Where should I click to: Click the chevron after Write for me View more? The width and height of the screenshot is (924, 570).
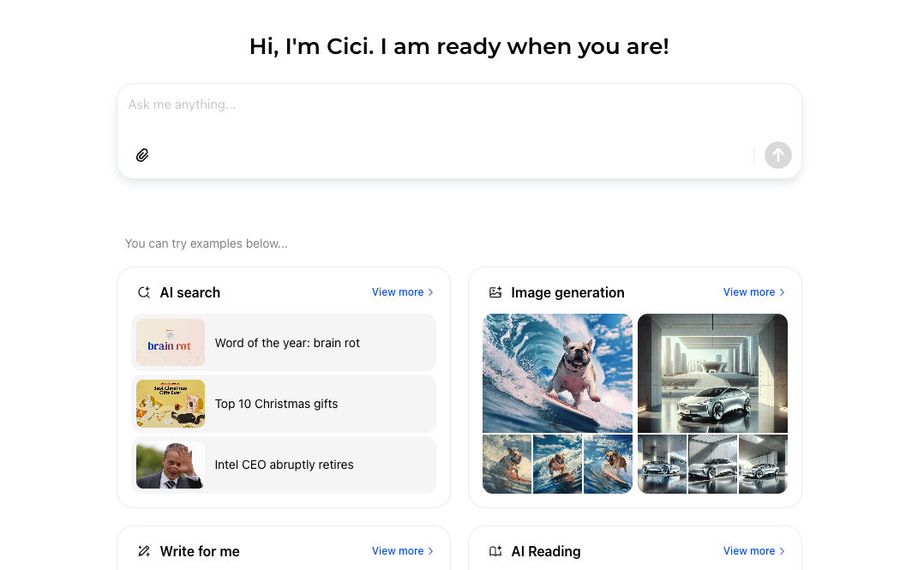coord(431,551)
